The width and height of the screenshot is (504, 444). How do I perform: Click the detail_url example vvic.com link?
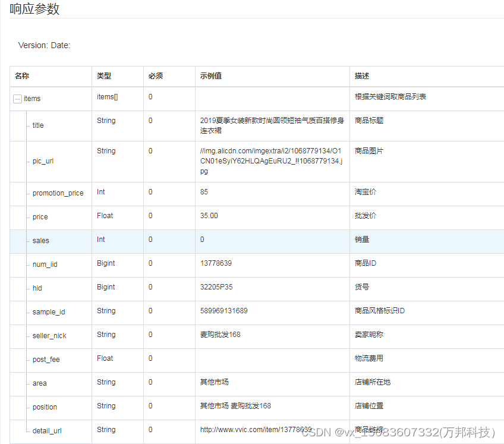[256, 430]
